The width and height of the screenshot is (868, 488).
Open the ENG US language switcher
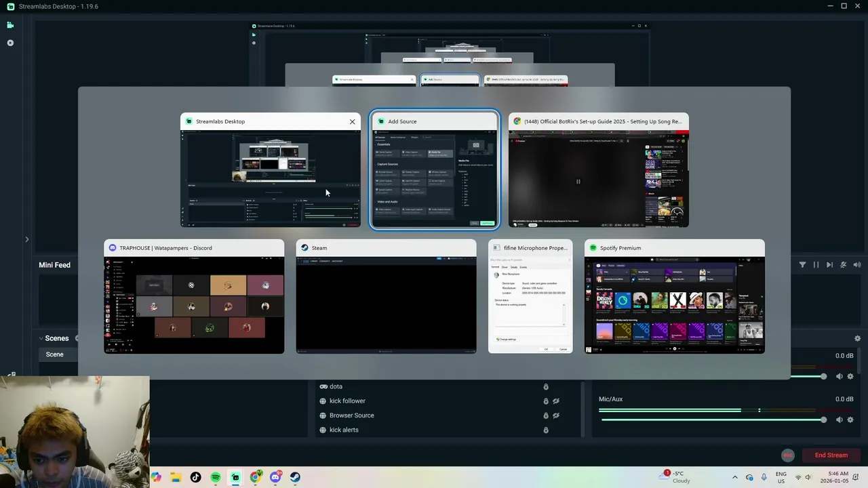click(781, 477)
